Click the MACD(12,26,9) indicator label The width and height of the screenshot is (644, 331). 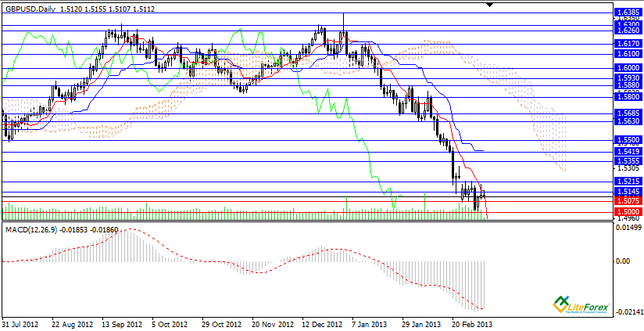pos(33,229)
